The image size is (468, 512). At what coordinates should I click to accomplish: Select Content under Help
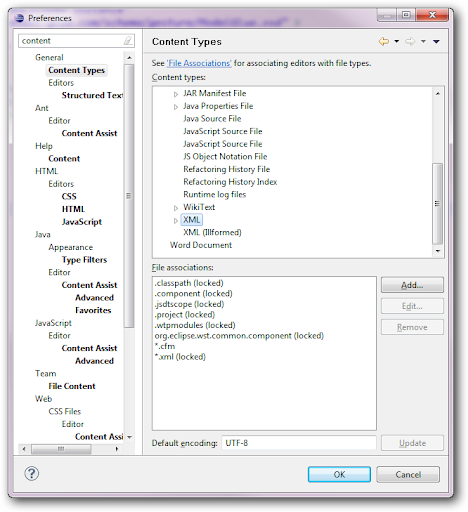pos(64,159)
